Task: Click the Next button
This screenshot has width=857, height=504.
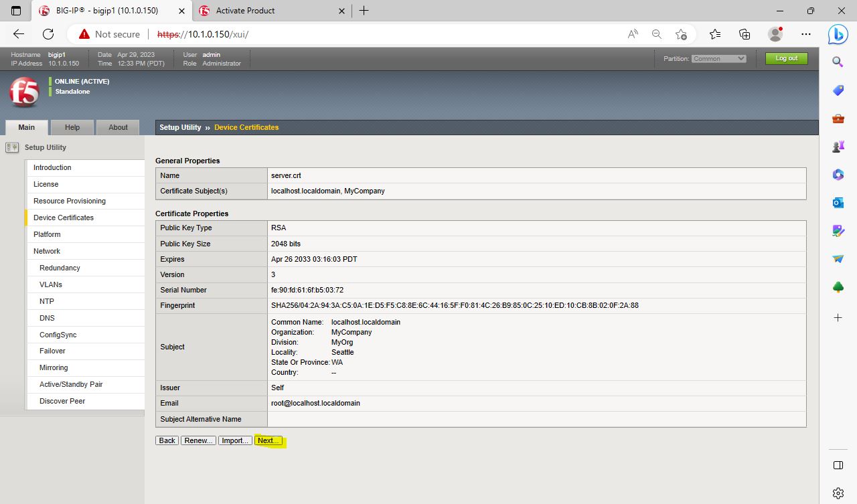Action: click(x=268, y=440)
